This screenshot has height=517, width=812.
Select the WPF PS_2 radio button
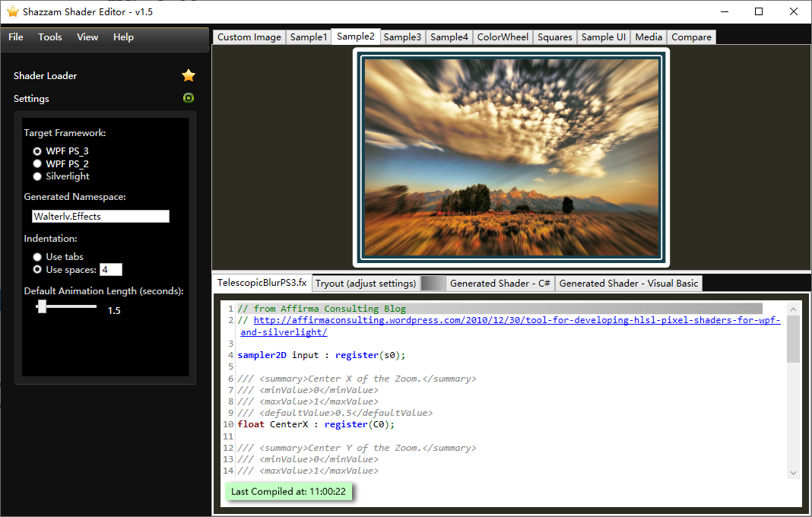pos(37,163)
